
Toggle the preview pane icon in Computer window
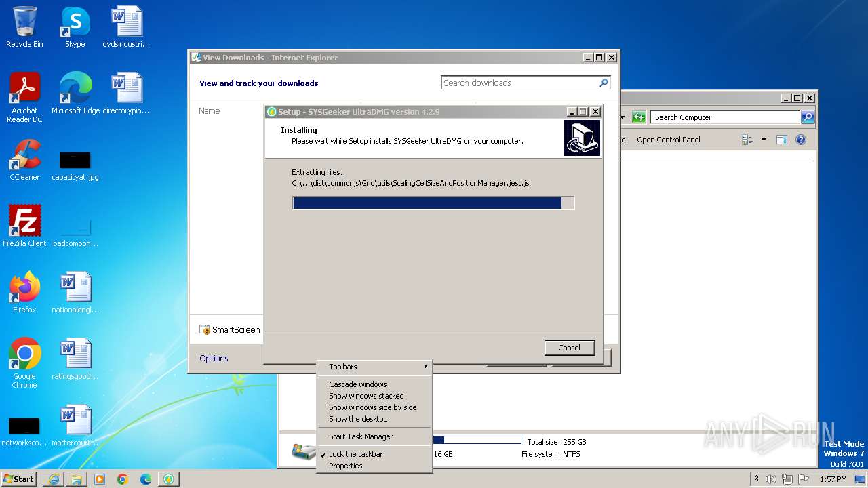pyautogui.click(x=782, y=140)
